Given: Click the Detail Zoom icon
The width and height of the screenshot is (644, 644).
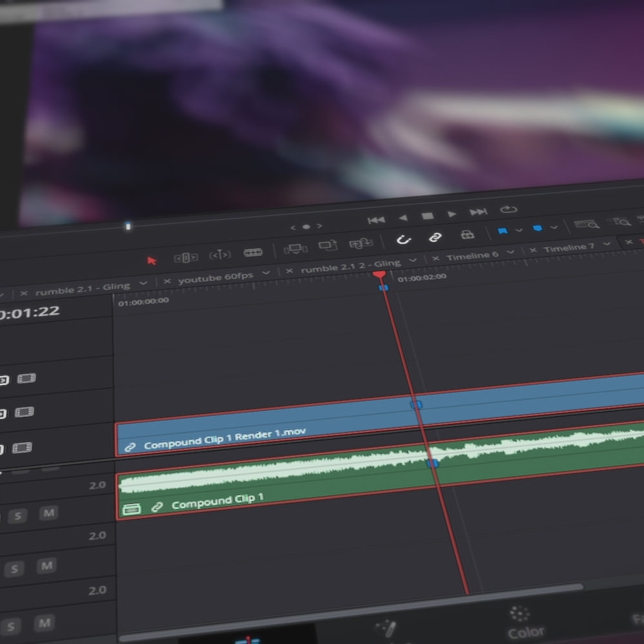Looking at the screenshot, I should (x=620, y=222).
